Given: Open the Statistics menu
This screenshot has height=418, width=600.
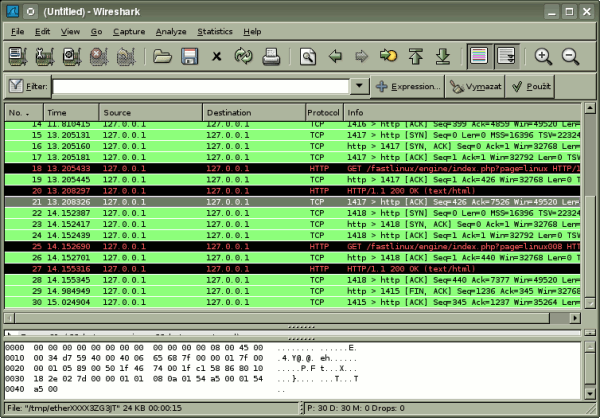Looking at the screenshot, I should pyautogui.click(x=215, y=32).
